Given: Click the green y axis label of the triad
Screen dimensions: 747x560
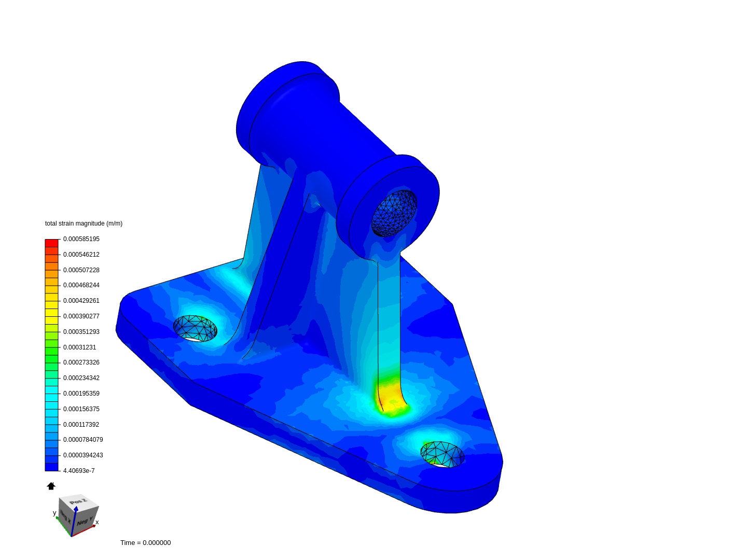Looking at the screenshot, I should click(x=54, y=513).
